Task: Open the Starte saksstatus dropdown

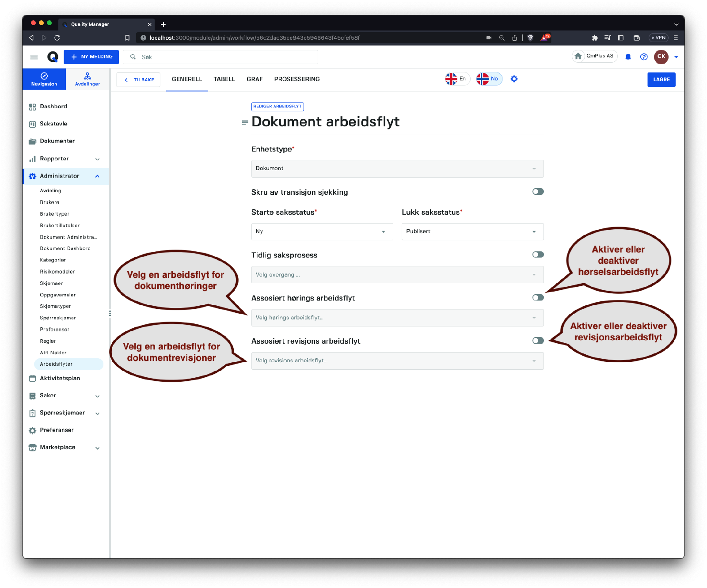Action: click(322, 231)
